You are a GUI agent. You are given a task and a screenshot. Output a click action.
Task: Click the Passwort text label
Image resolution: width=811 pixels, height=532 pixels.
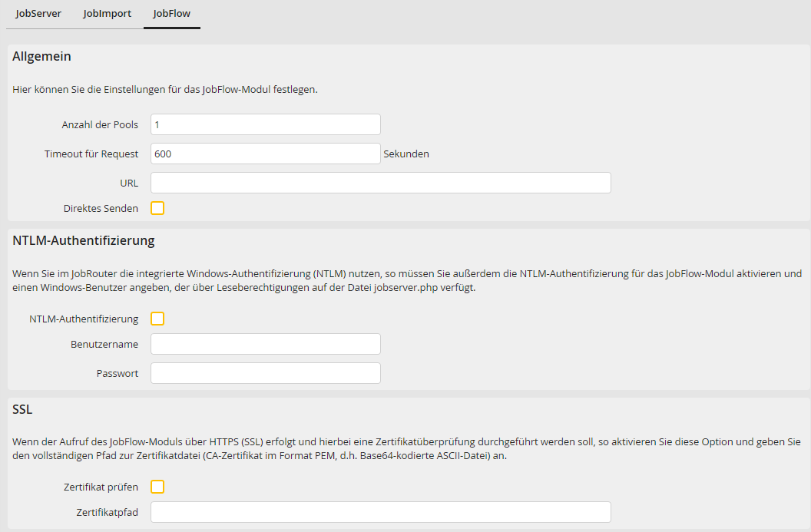coord(118,373)
